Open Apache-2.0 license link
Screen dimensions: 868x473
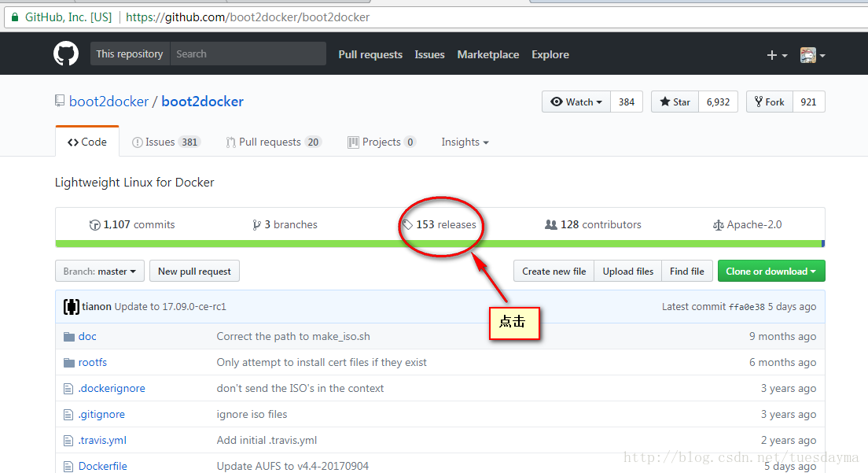pyautogui.click(x=748, y=224)
